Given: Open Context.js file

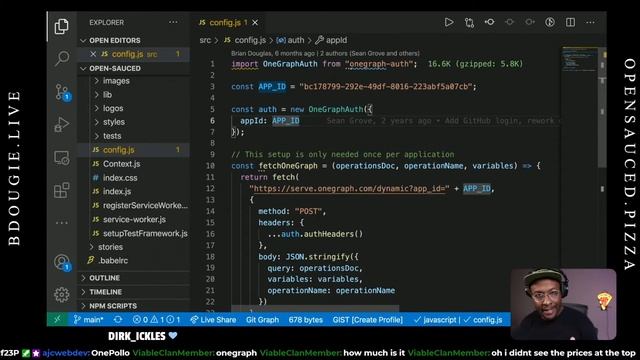Looking at the screenshot, I should [121, 164].
